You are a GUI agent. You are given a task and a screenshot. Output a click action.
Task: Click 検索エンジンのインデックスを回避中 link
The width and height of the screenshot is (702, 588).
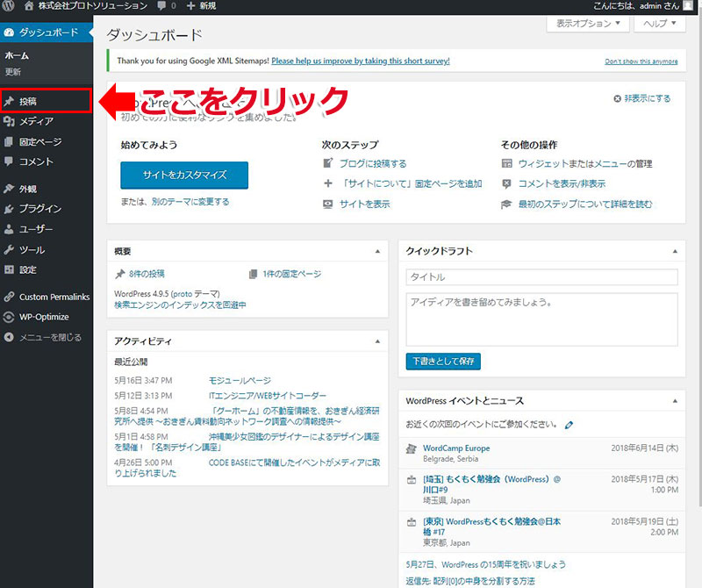coord(180,305)
